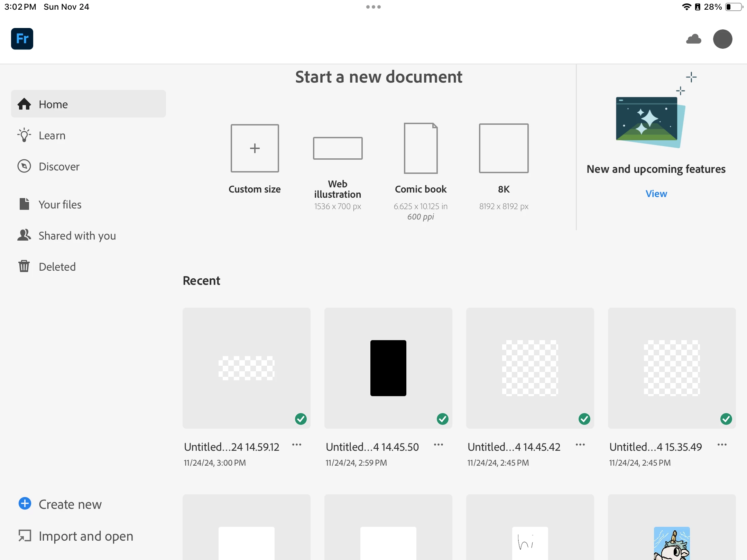Select the Web illustration preset
The image size is (747, 560).
(338, 148)
